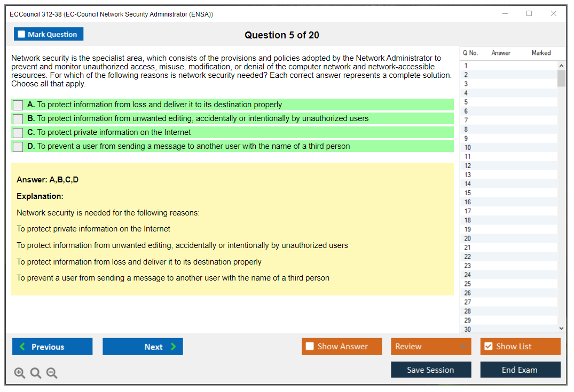Toggle the Show Answer checkbox
This screenshot has height=392, width=574.
(x=310, y=347)
